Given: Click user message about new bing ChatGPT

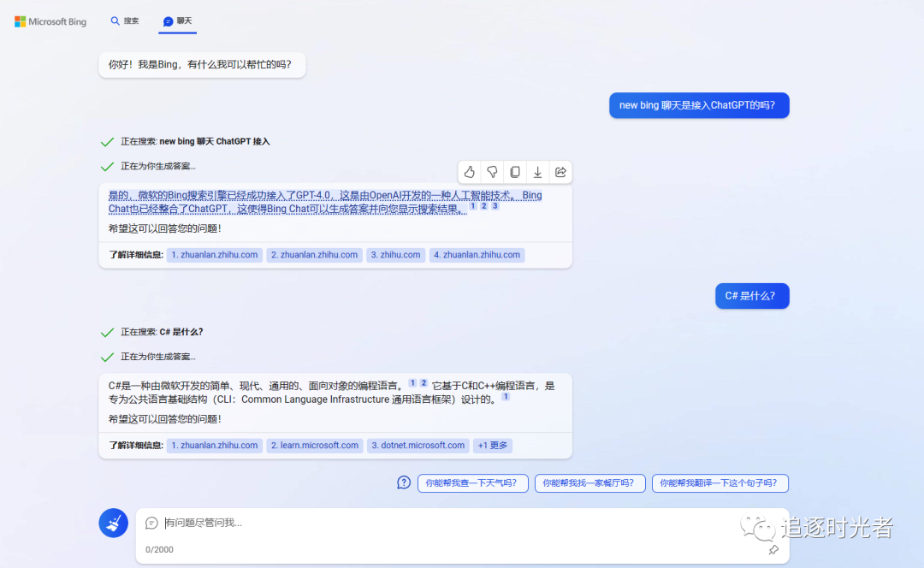Looking at the screenshot, I should point(699,105).
